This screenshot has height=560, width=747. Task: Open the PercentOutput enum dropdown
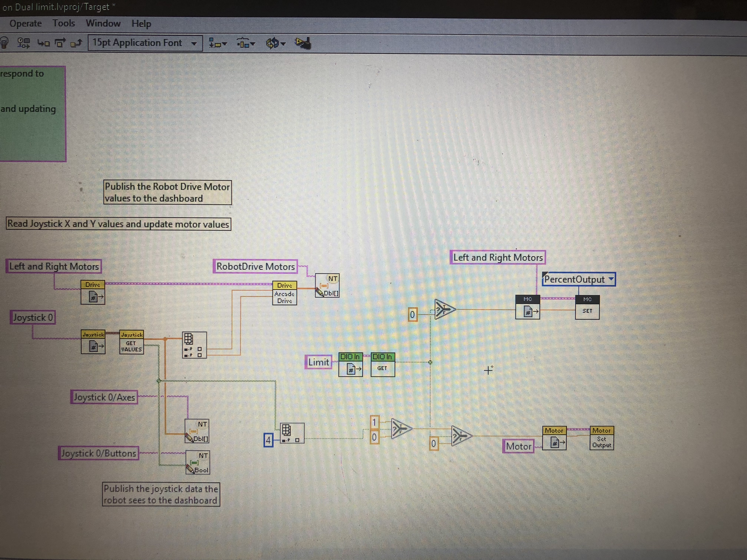coord(579,279)
